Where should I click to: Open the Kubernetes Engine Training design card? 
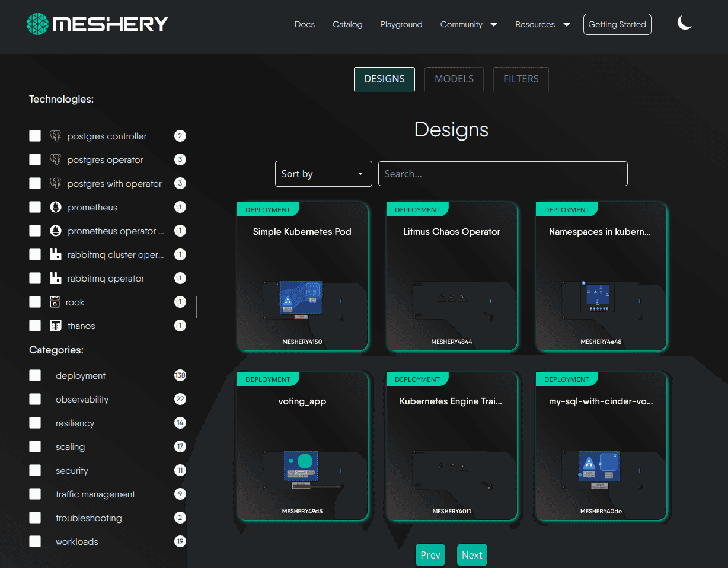[x=452, y=446]
